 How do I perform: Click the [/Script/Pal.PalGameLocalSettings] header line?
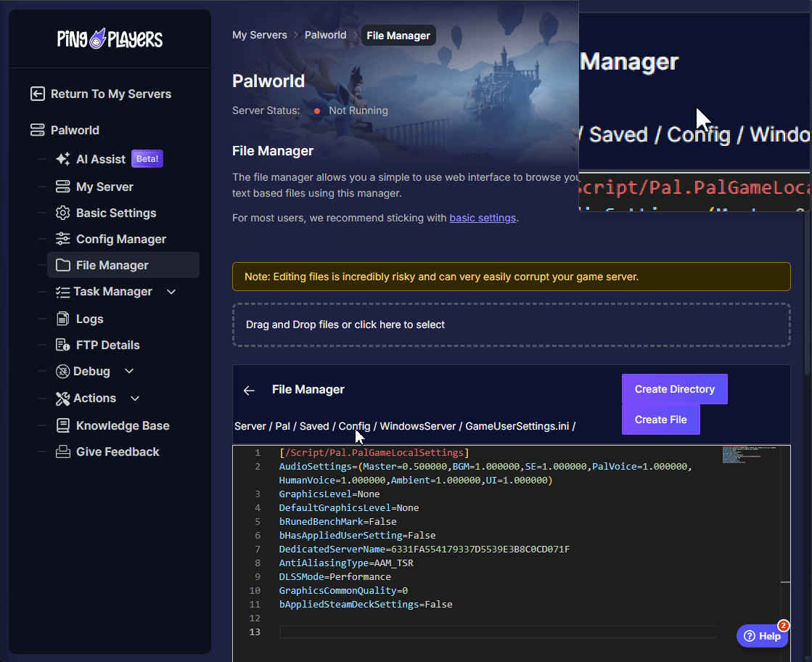374,453
